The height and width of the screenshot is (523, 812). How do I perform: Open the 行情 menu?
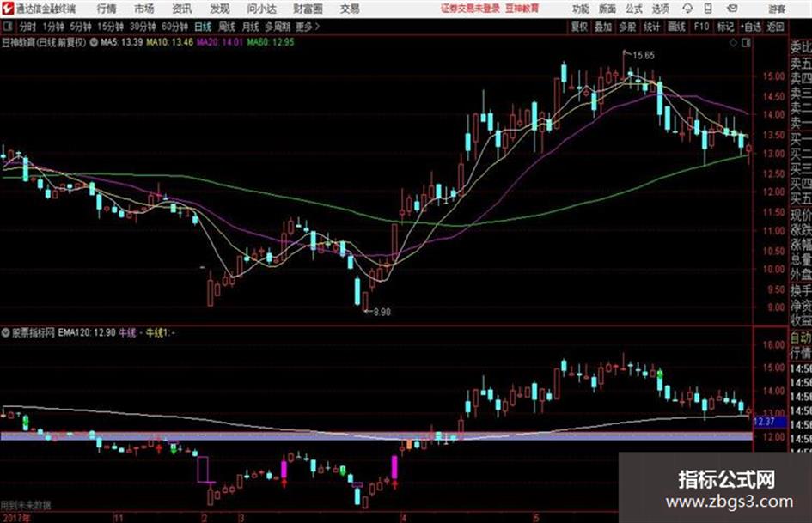107,9
